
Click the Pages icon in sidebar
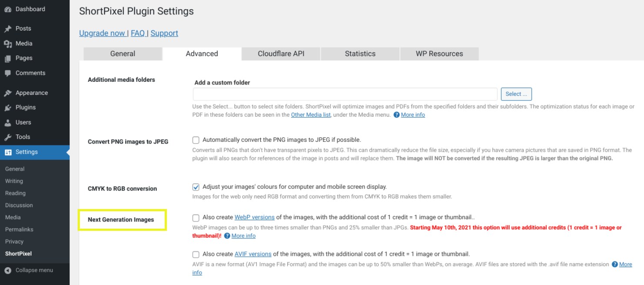tap(8, 58)
